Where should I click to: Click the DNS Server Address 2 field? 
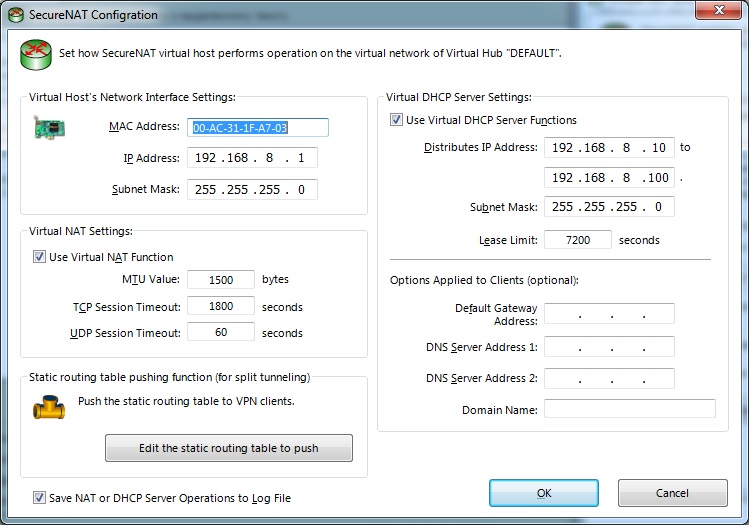point(609,378)
